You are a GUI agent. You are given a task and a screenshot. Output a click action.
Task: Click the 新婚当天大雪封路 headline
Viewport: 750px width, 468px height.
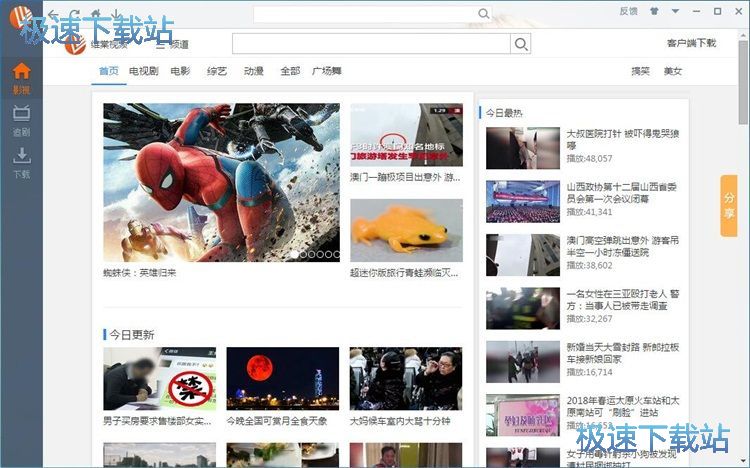[x=623, y=353]
